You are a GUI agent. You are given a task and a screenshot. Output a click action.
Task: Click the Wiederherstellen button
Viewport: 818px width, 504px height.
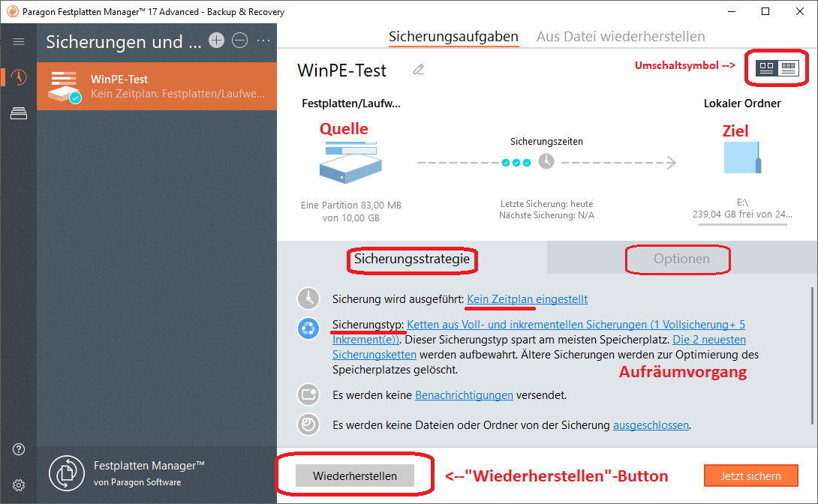(355, 475)
